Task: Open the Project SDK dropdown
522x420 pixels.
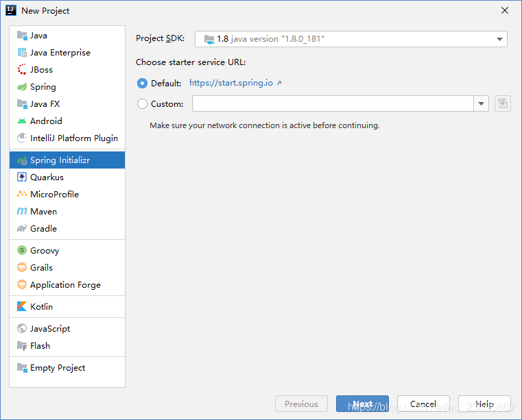Action: point(351,39)
